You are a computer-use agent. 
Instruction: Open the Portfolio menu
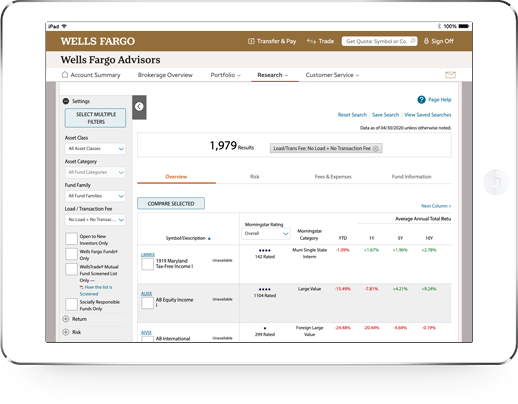click(x=225, y=75)
